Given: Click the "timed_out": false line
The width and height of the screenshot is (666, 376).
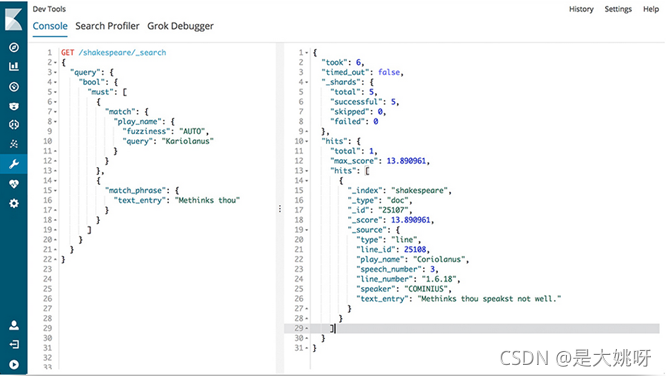Looking at the screenshot, I should [362, 72].
